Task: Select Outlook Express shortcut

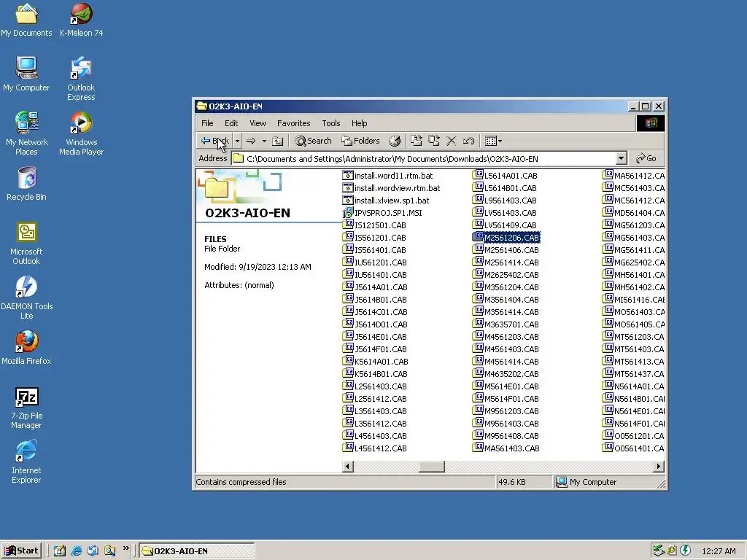Action: point(81,79)
